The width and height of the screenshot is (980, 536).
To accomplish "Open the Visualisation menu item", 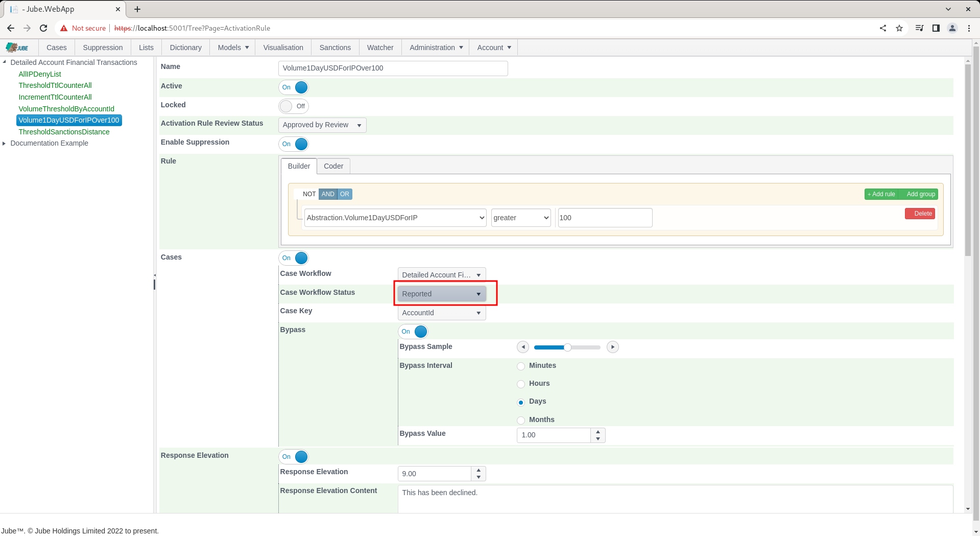I will (x=283, y=48).
